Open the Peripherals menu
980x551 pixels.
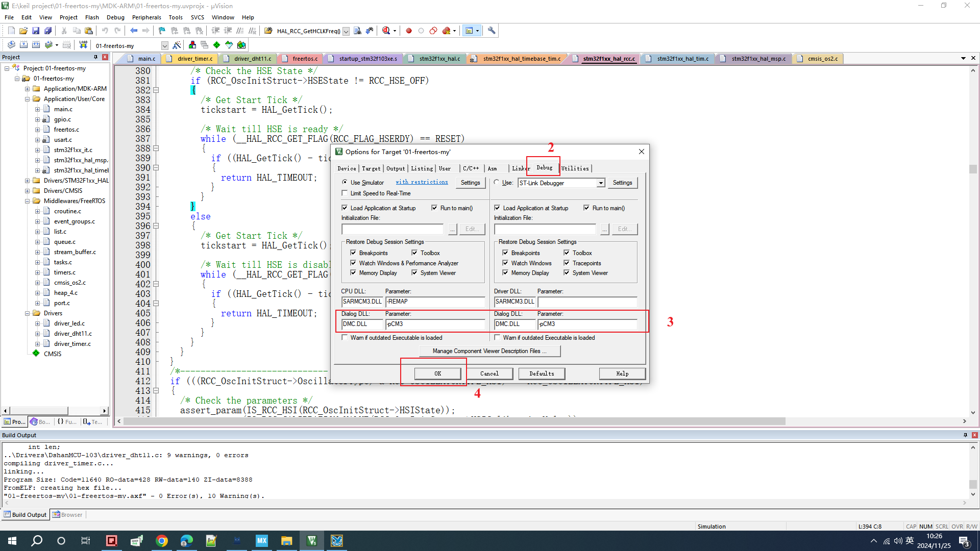[x=146, y=17]
